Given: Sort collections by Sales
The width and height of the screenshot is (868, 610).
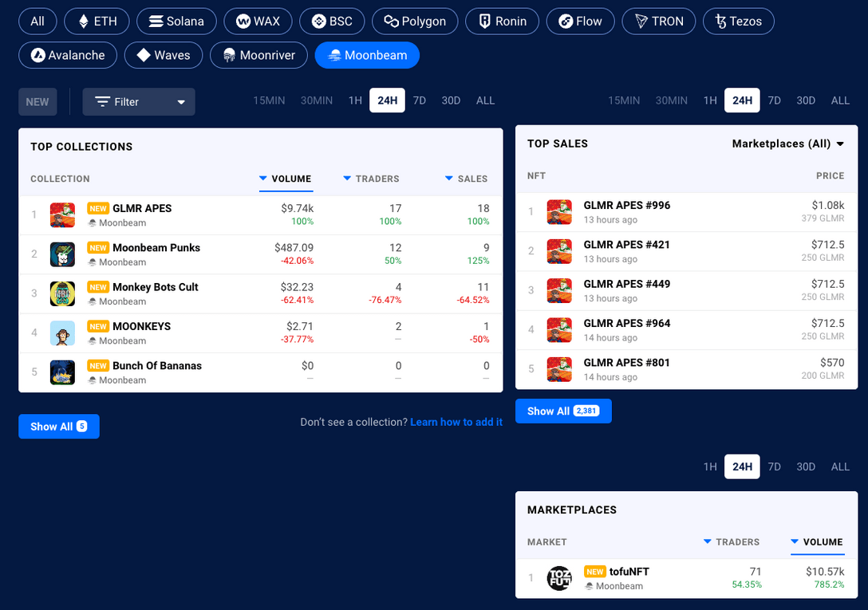Looking at the screenshot, I should (467, 179).
